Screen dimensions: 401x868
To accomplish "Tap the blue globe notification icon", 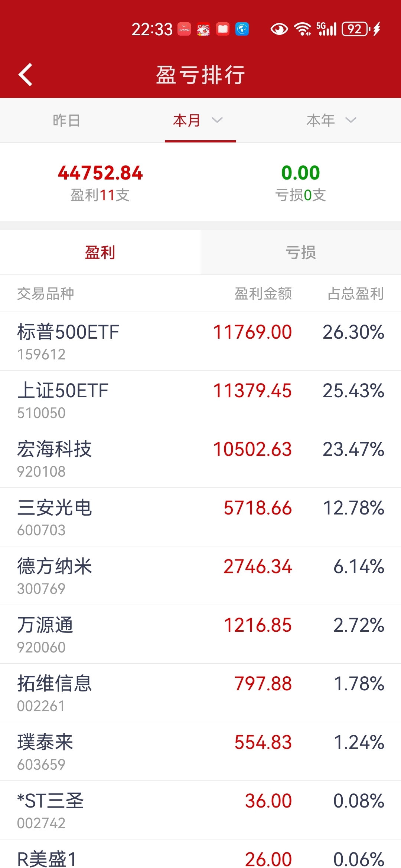I will 242,29.
